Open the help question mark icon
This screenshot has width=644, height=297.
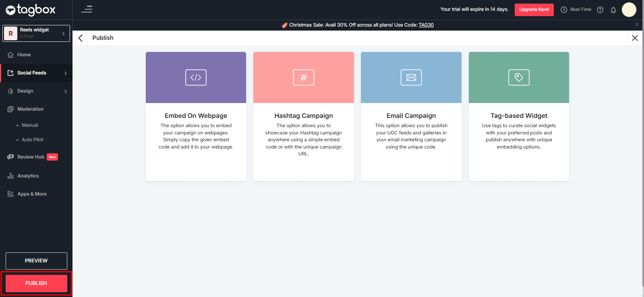tap(600, 10)
